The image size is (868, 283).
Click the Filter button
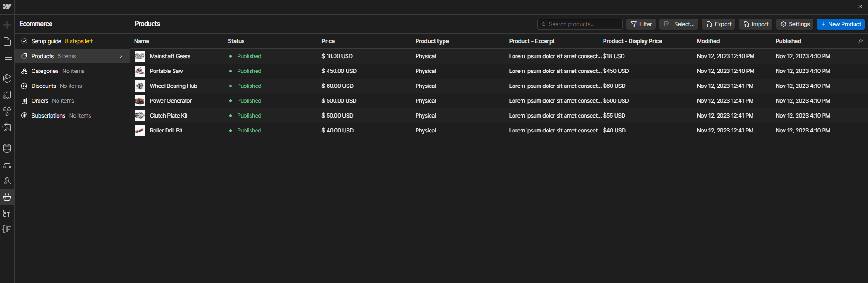[641, 24]
